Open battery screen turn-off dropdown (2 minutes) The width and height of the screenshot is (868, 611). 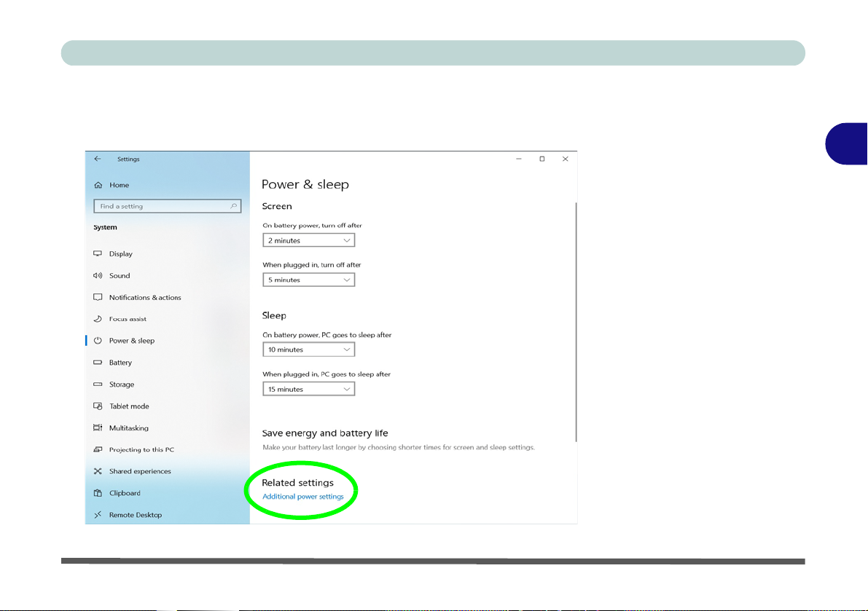(308, 240)
